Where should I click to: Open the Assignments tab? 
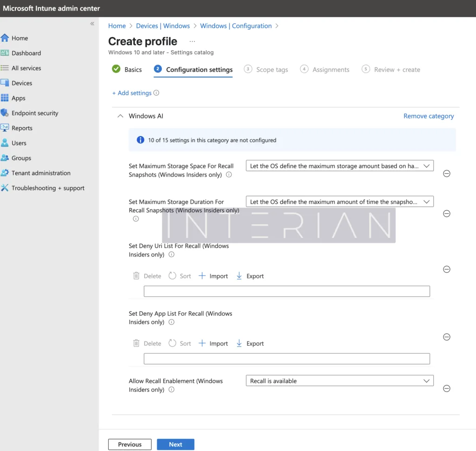pyautogui.click(x=330, y=69)
